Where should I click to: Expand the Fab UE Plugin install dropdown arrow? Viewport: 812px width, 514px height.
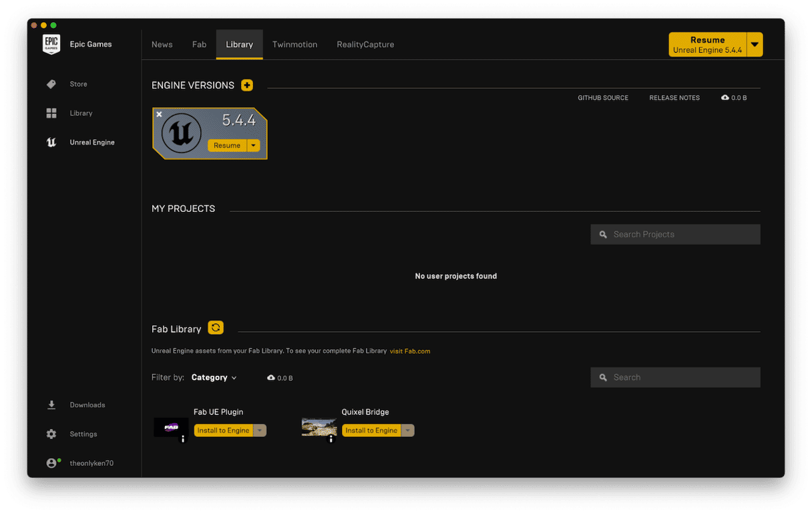(260, 430)
